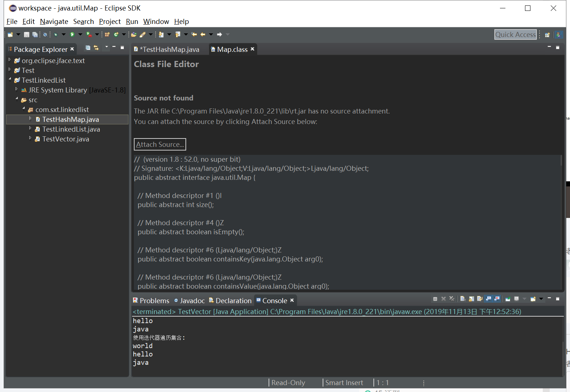This screenshot has width=570, height=392.
Task: Switch to the Javadoc tab
Action: click(189, 301)
